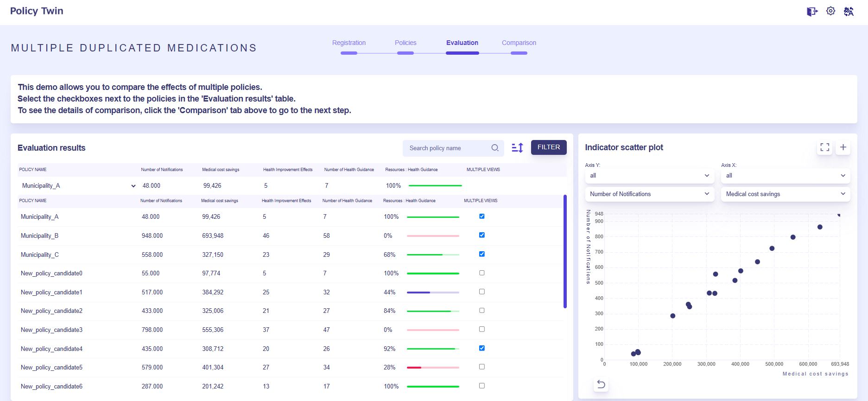Screen dimensions: 868x401
Task: Click the Municipality_C resources progress bar
Action: [433, 255]
